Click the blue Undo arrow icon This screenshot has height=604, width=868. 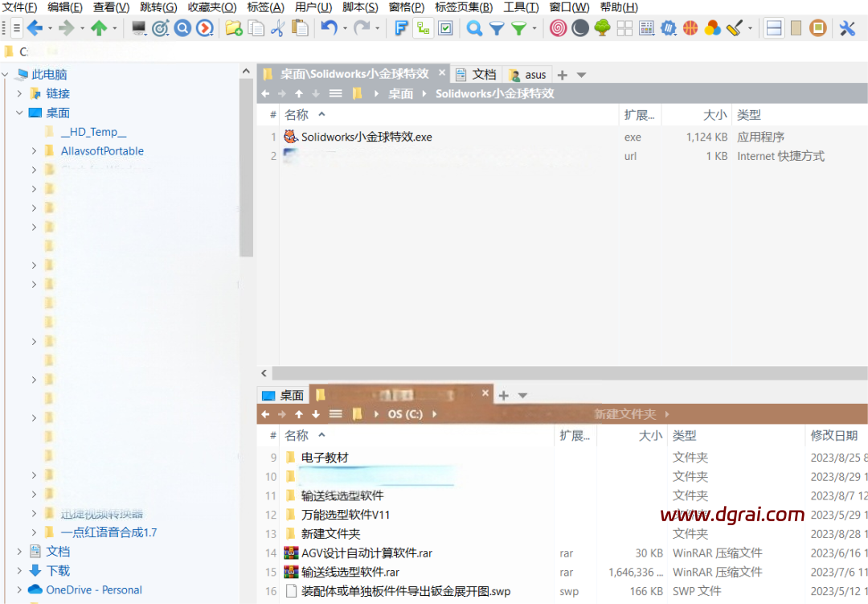tap(328, 28)
